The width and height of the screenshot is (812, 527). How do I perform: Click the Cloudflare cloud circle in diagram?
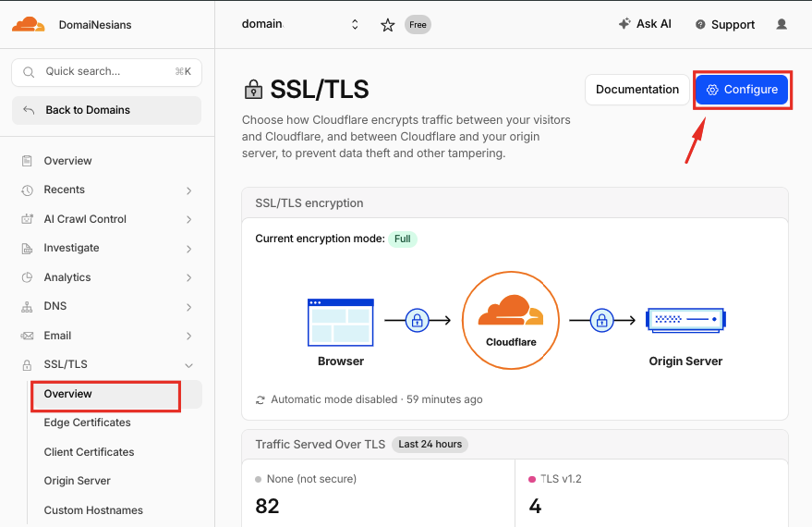click(511, 320)
